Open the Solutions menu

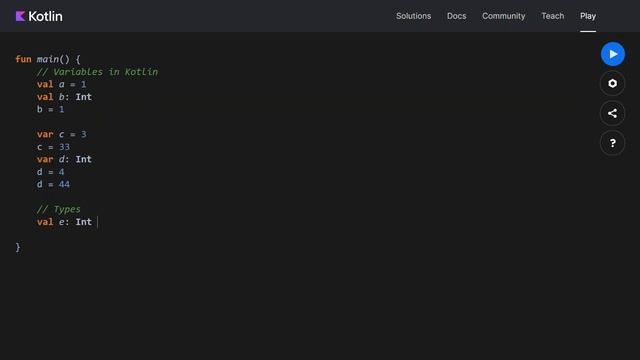[413, 16]
